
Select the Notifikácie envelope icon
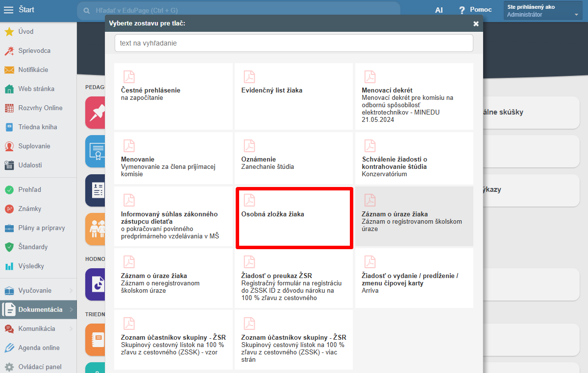tap(9, 70)
